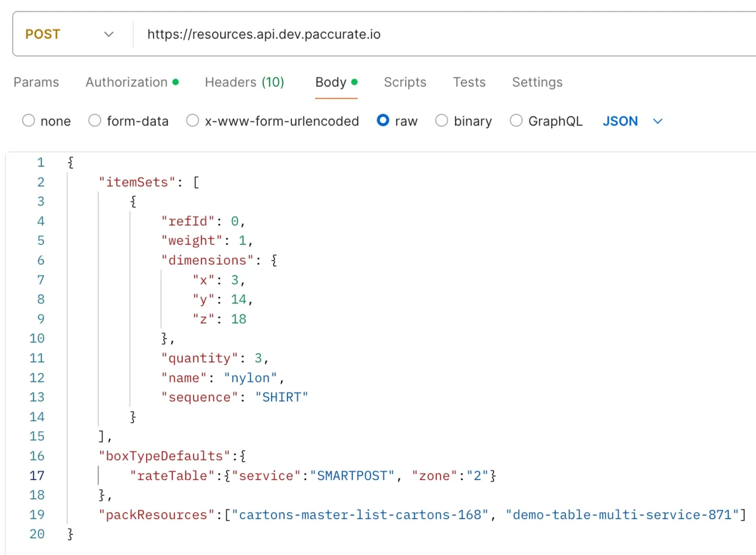The image size is (756, 555).
Task: Click the value 14 for "y"
Action: click(x=239, y=299)
